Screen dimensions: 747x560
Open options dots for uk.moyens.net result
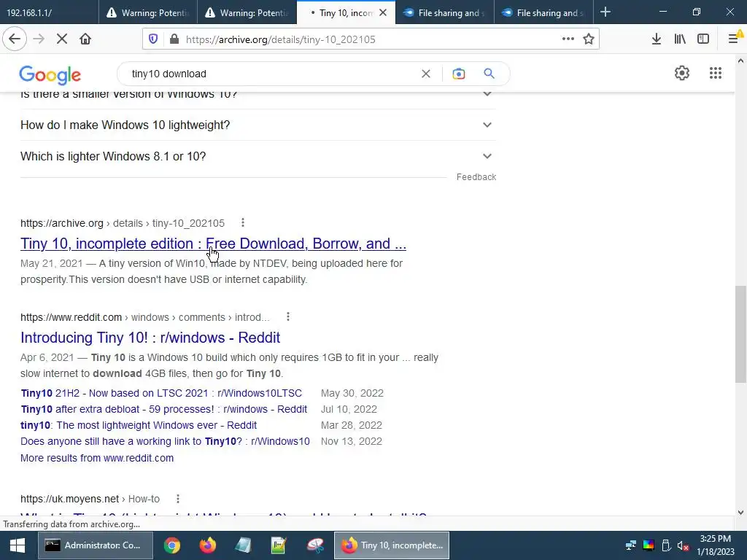[x=178, y=499]
